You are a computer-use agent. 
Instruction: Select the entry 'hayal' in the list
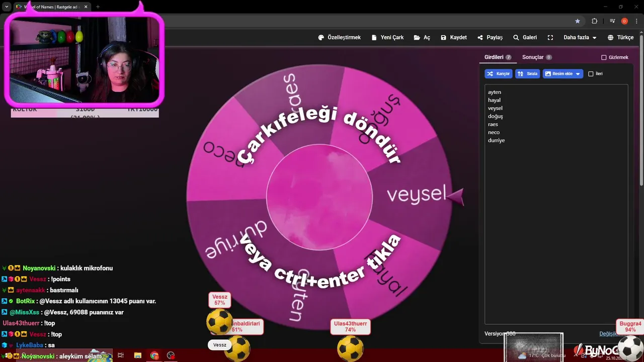click(494, 100)
